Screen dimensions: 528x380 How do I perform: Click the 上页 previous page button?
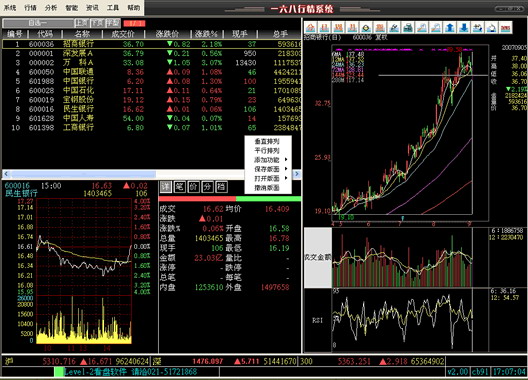(x=82, y=23)
